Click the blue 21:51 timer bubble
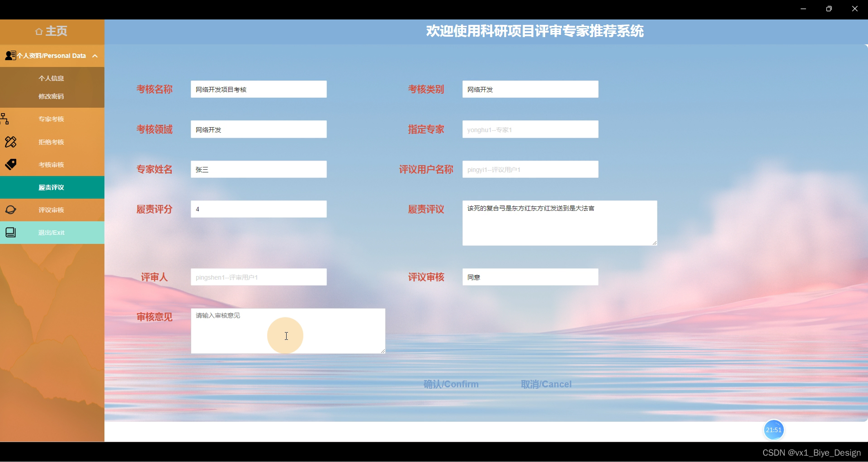The width and height of the screenshot is (868, 462). pos(774,430)
